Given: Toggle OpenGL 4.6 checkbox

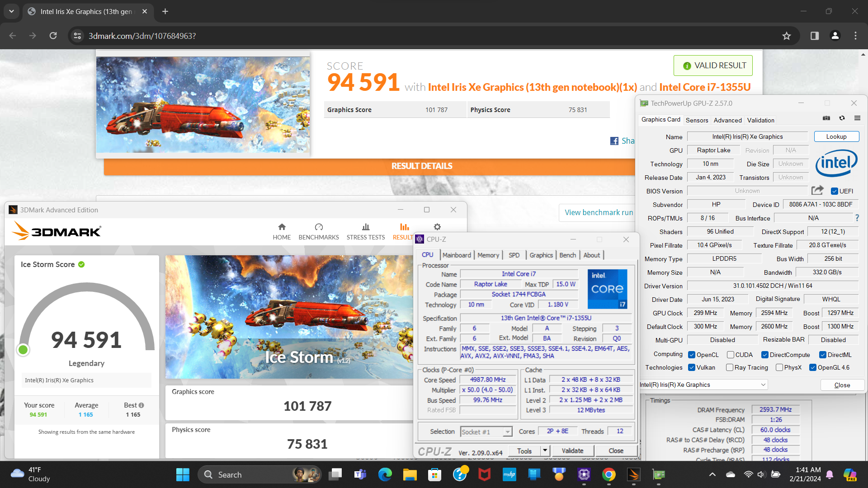Looking at the screenshot, I should tap(812, 367).
